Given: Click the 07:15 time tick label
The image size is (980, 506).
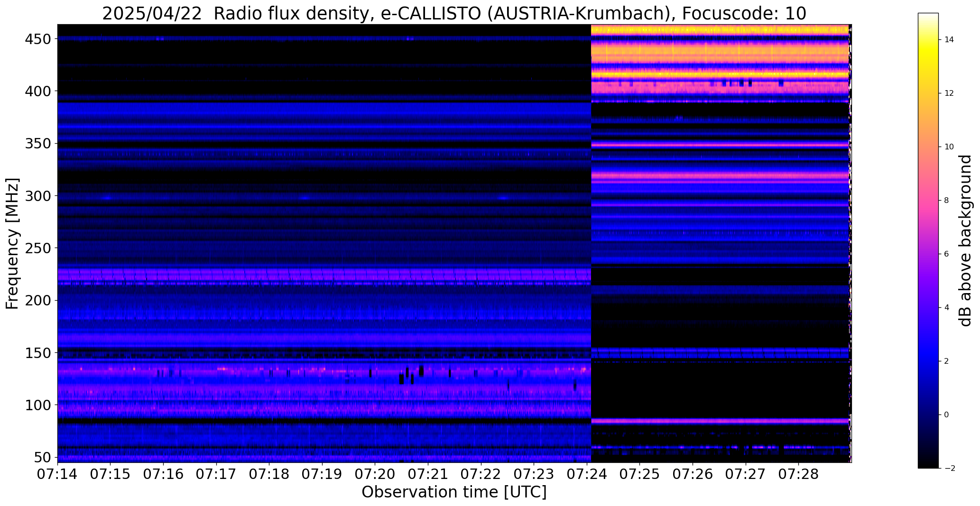Looking at the screenshot, I should tap(111, 474).
